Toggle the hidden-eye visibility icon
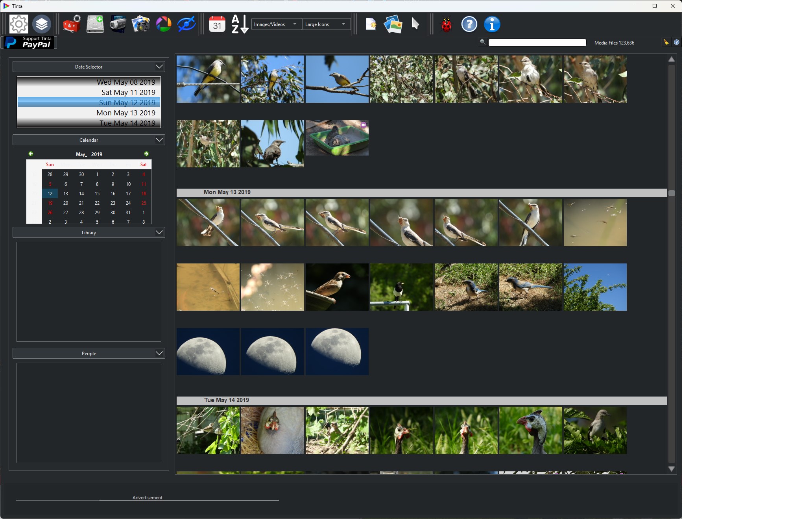This screenshot has width=812, height=519. 186,24
